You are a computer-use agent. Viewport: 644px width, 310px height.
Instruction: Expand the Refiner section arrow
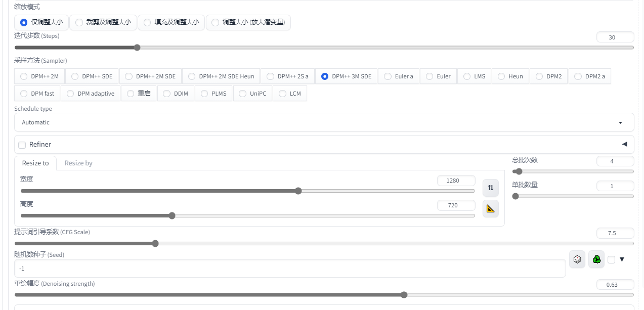click(624, 145)
